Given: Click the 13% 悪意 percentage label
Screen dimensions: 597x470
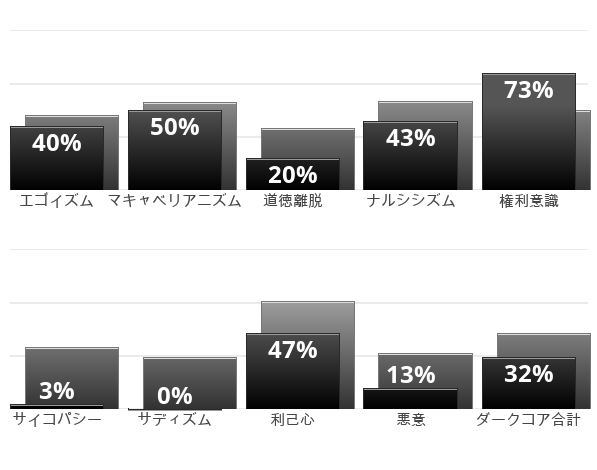Looking at the screenshot, I should coord(411,375).
